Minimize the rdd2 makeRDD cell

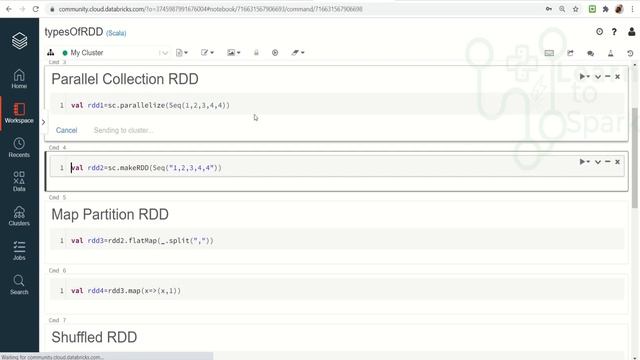(608, 162)
